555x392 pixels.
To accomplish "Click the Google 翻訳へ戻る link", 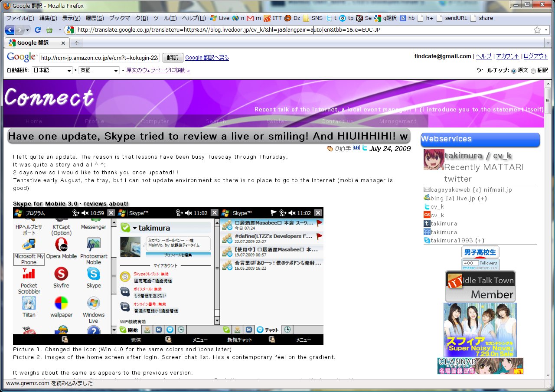I will [207, 58].
